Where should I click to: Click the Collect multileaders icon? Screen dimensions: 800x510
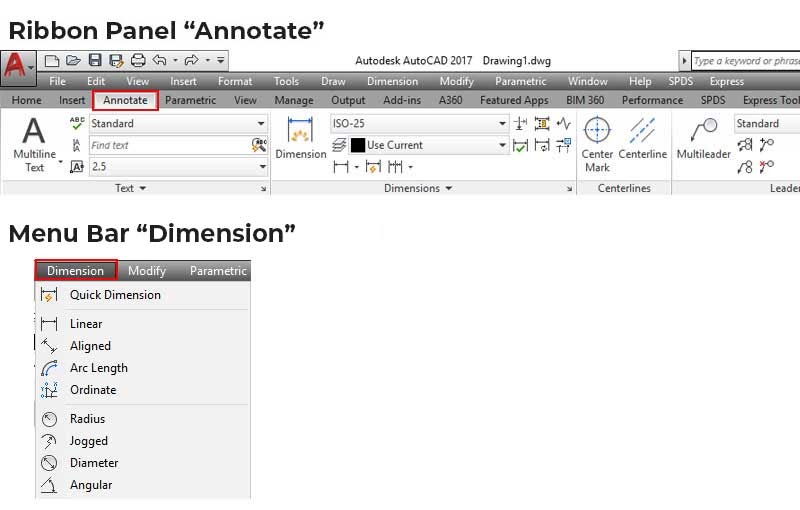point(745,166)
